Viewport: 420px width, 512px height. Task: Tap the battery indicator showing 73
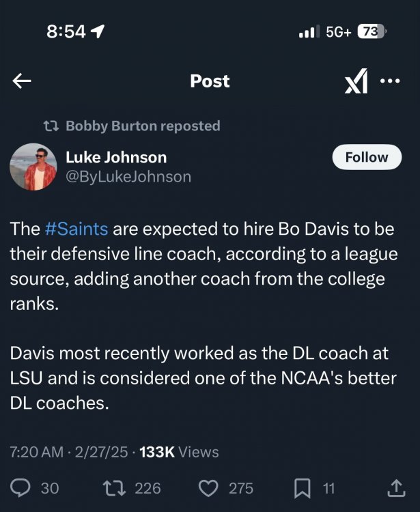(x=371, y=31)
